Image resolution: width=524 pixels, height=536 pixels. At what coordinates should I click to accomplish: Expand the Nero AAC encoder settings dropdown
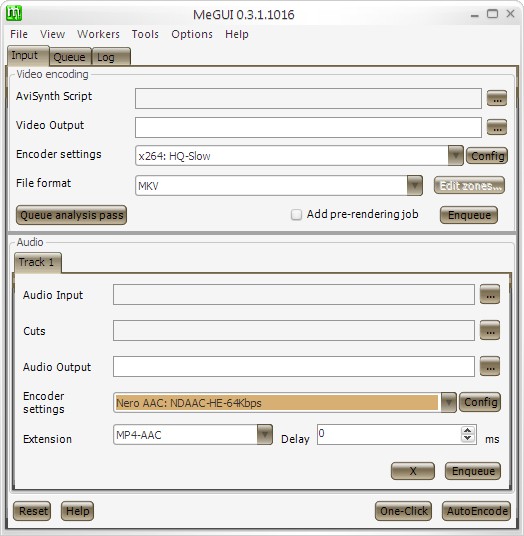448,402
